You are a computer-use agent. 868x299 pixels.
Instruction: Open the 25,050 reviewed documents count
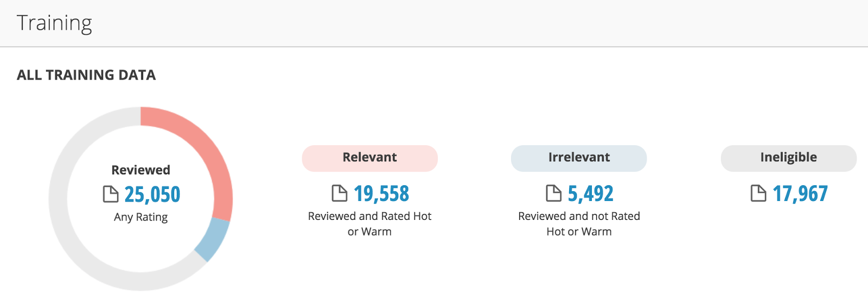[152, 194]
